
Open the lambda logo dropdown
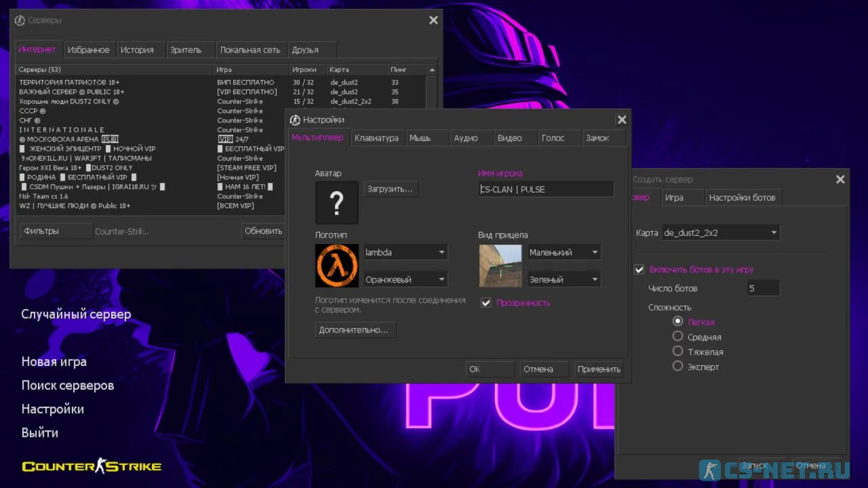tap(406, 252)
